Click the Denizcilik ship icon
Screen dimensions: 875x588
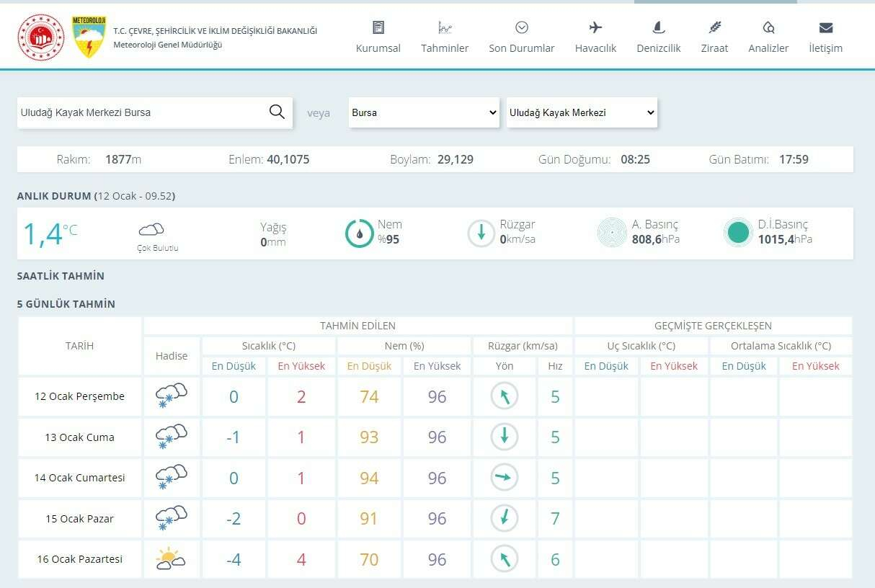click(658, 28)
